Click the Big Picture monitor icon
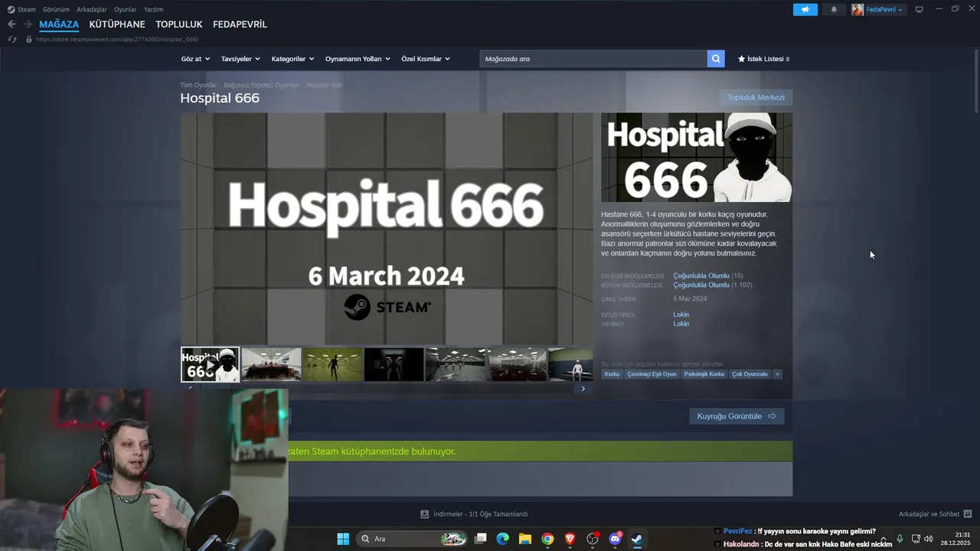 point(920,9)
